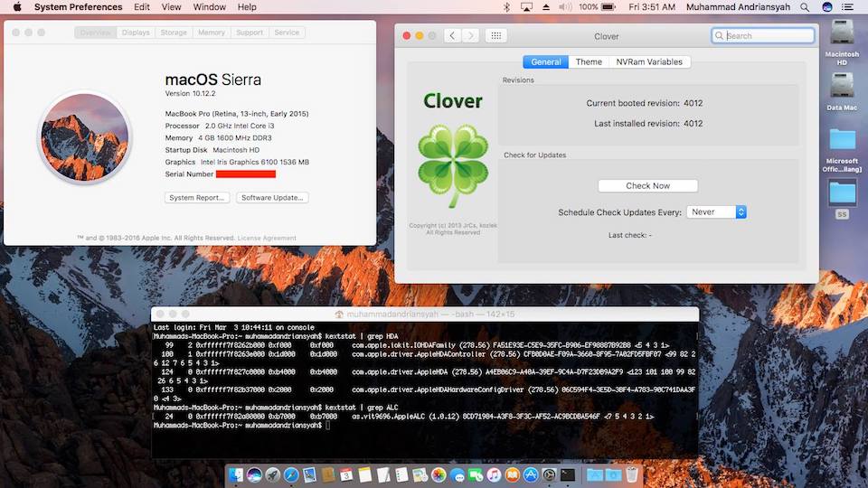Open FaceTime icon in Dock

pos(476,474)
